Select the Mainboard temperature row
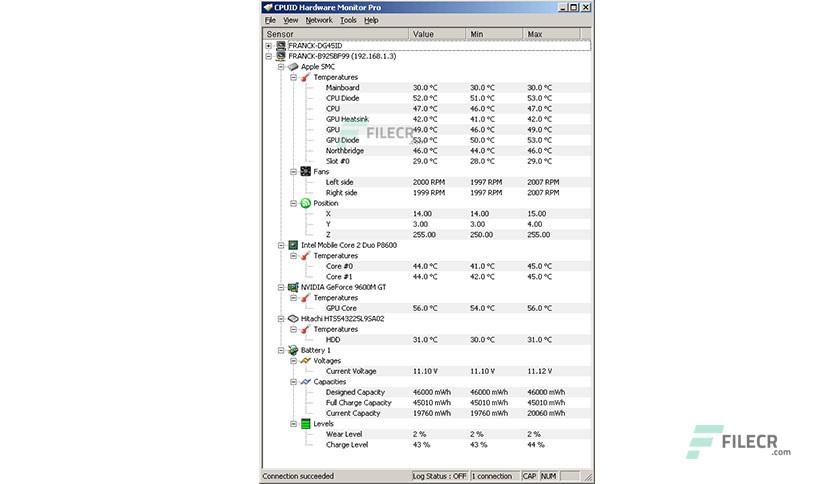The image size is (836, 484). (x=427, y=87)
